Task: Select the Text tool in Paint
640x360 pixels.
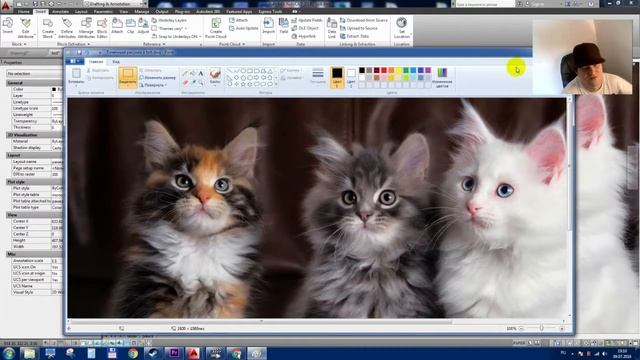Action: click(201, 73)
